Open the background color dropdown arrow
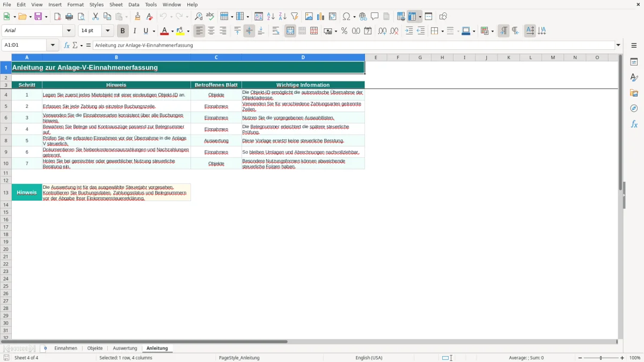The image size is (644, 362). tap(188, 31)
